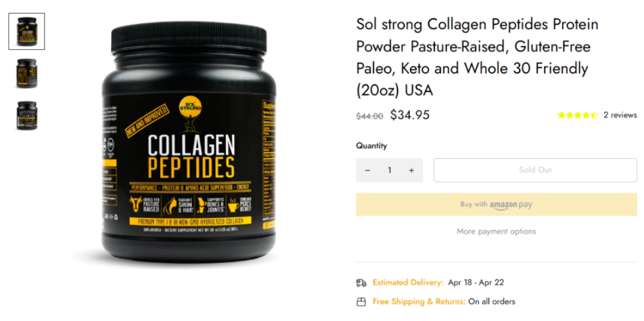Image resolution: width=644 pixels, height=321 pixels.
Task: Decrease quantity with the minus button
Action: coord(367,170)
